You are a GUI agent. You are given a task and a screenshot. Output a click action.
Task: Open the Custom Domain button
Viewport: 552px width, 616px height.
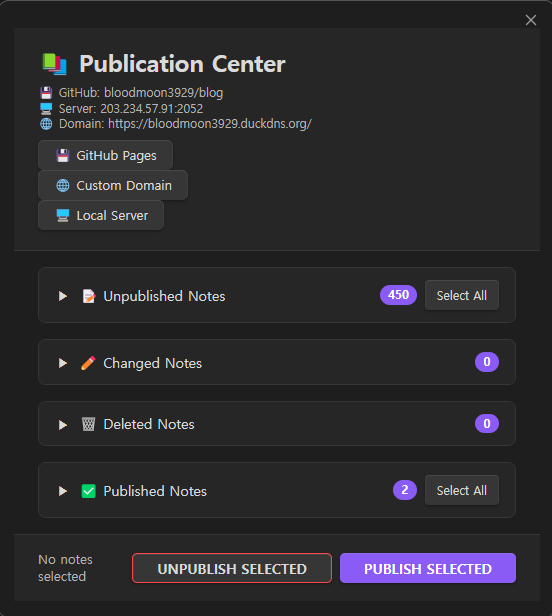tap(113, 185)
